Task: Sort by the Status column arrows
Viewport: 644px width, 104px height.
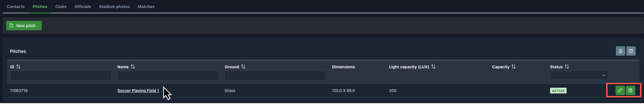Action: coord(567,67)
